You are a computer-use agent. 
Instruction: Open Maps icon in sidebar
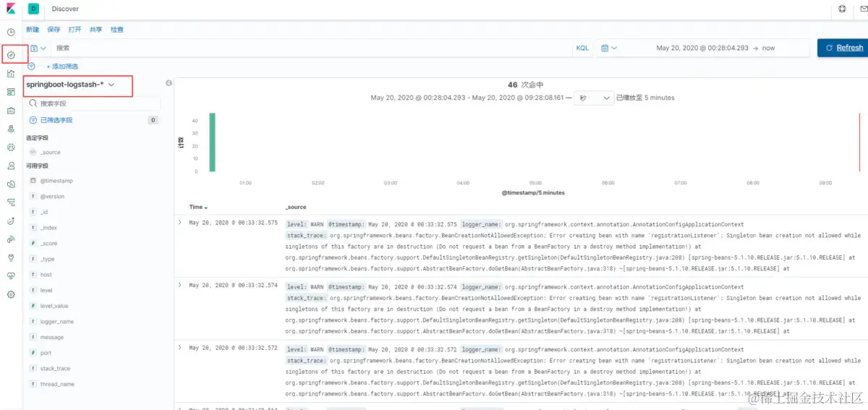point(11,129)
